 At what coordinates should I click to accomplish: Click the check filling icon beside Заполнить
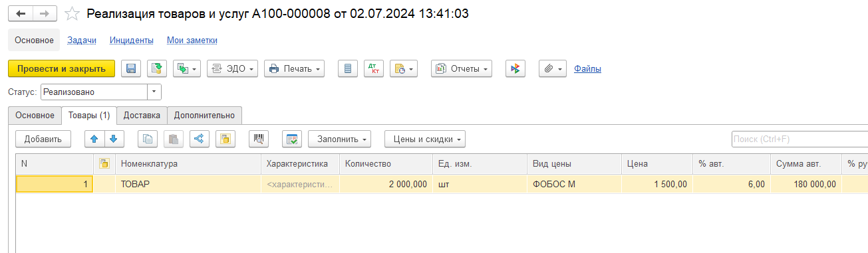coord(291,139)
